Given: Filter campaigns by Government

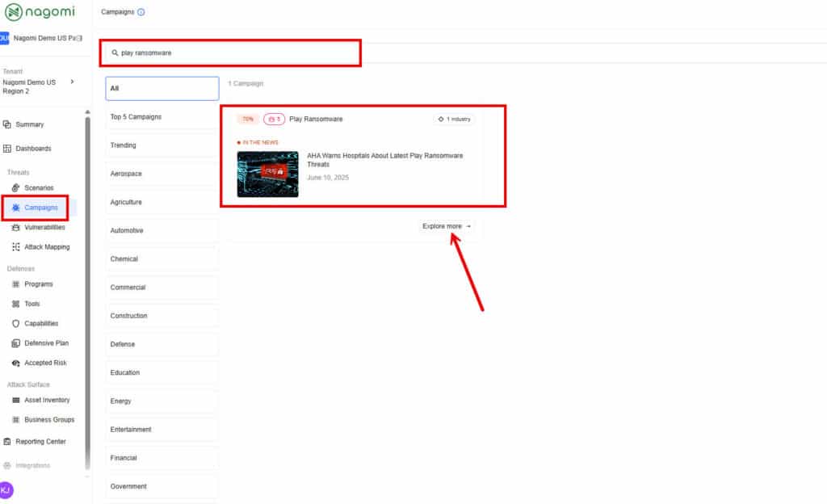Looking at the screenshot, I should click(x=162, y=486).
